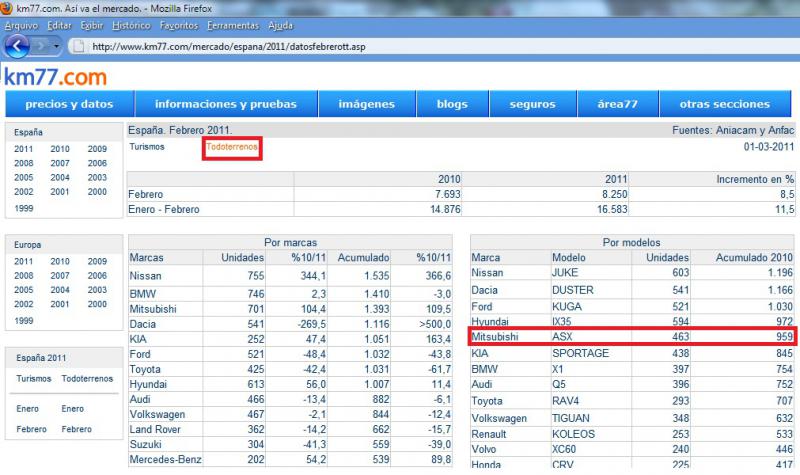The height and width of the screenshot is (475, 800).
Task: Open España 2007 year link
Action: [60, 163]
